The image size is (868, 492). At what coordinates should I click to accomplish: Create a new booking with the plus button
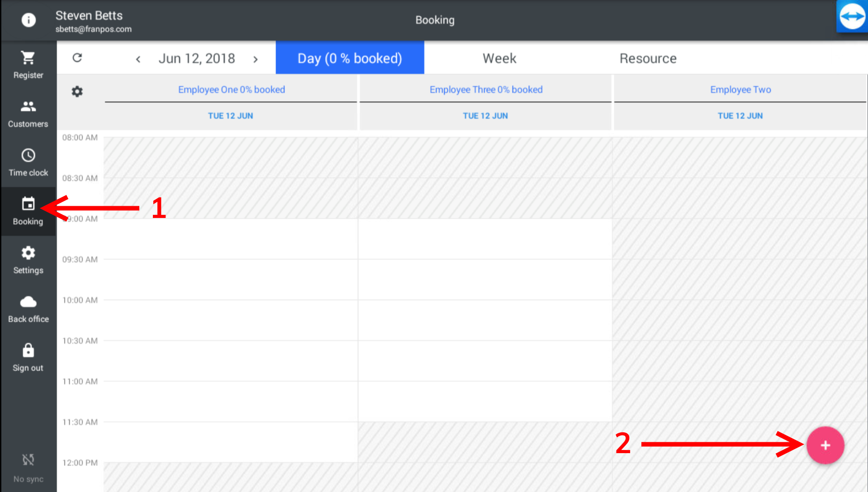point(825,445)
